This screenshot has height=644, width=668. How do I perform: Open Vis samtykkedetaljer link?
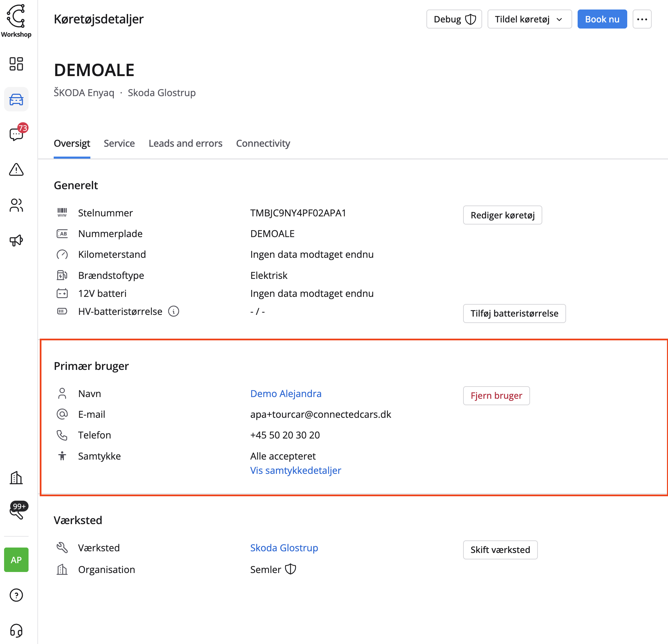[296, 470]
